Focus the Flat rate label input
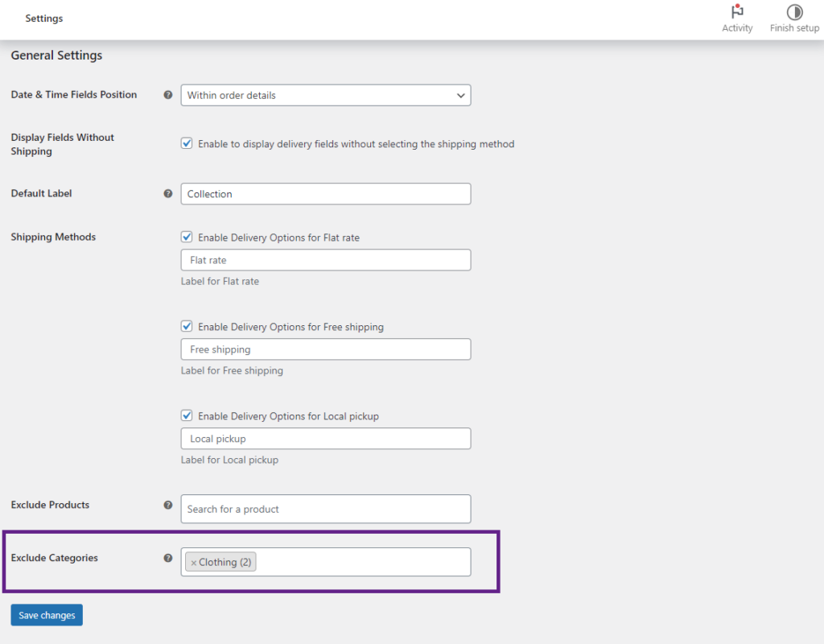The width and height of the screenshot is (824, 644). (326, 260)
